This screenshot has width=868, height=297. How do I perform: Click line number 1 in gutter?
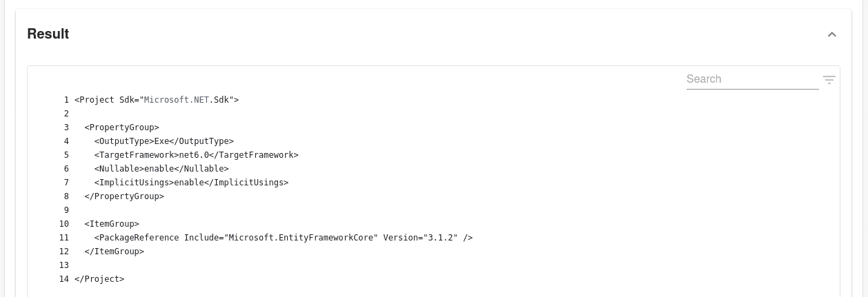66,100
